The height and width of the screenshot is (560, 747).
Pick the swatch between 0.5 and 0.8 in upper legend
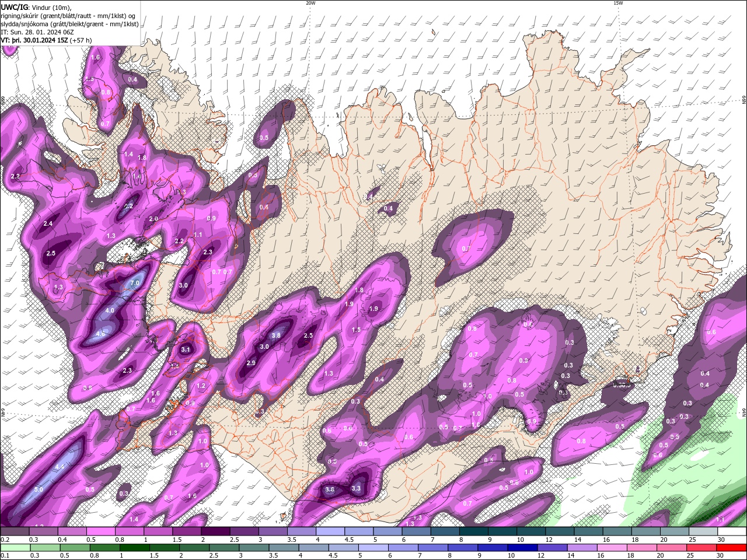pos(101,531)
